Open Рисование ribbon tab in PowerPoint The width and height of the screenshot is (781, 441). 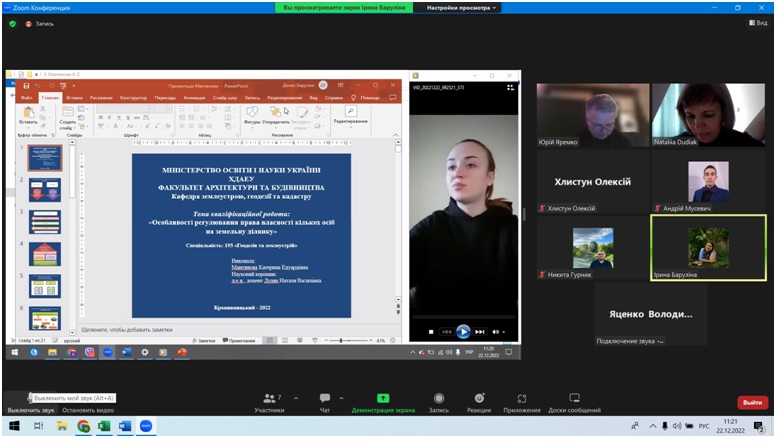(101, 98)
